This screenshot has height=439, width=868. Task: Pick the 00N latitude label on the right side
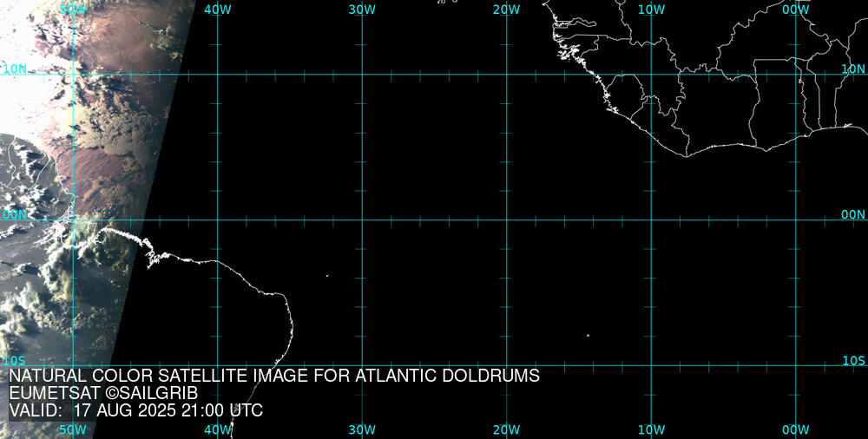pos(853,215)
